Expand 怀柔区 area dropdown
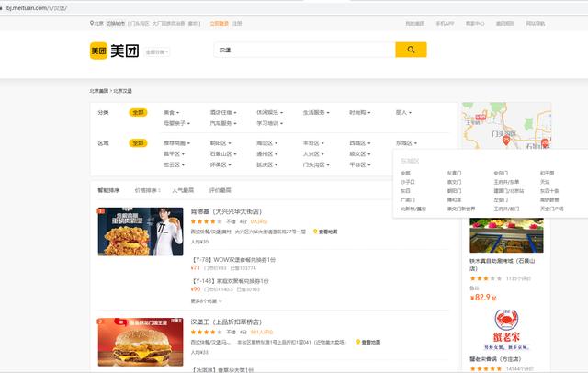This screenshot has height=373, width=588. coord(220,165)
